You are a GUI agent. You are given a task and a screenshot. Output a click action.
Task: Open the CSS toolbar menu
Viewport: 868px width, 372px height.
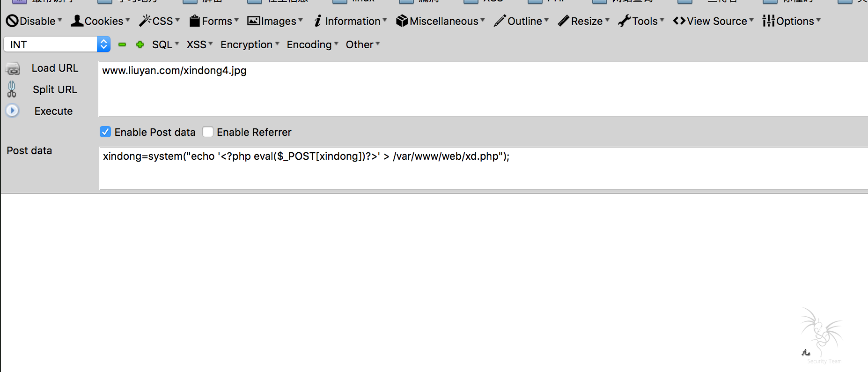(159, 21)
